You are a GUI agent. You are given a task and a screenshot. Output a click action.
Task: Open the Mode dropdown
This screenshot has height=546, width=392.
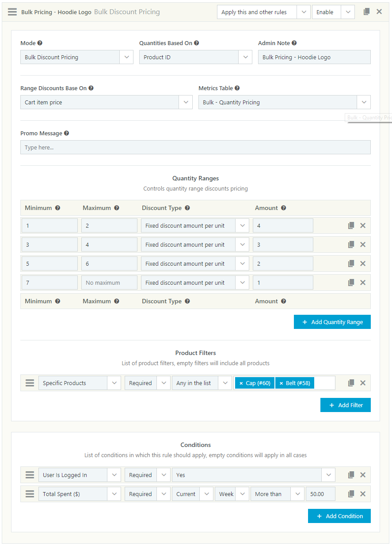coord(126,57)
